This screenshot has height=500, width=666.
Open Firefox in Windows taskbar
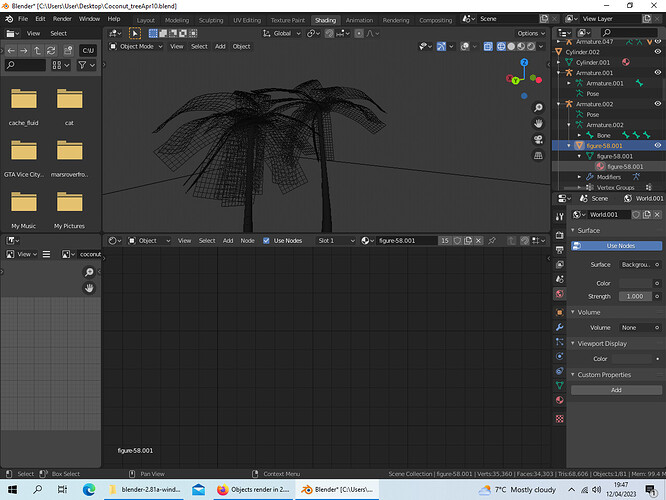tap(253, 490)
